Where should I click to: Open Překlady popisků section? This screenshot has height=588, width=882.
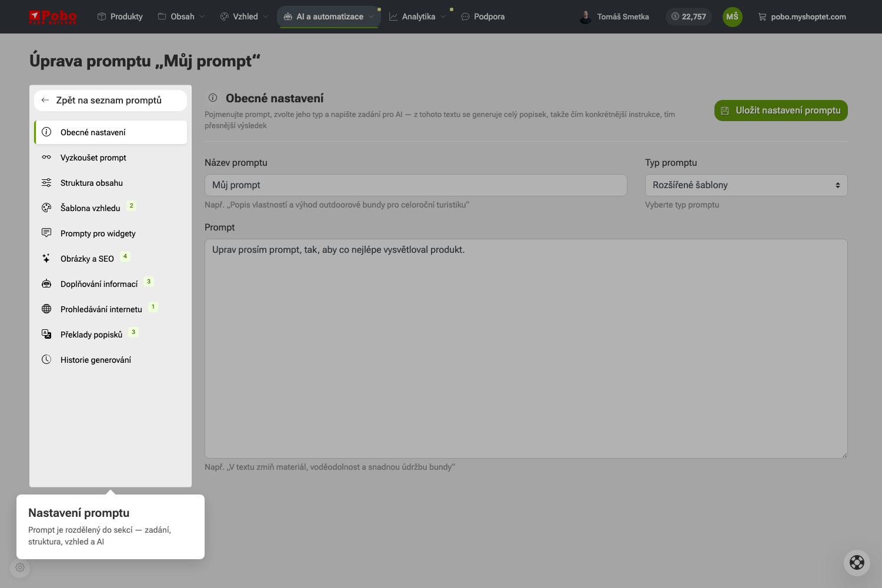[x=111, y=335]
